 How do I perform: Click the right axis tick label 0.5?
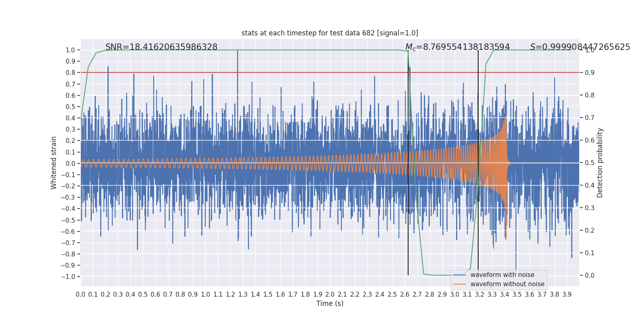pyautogui.click(x=590, y=163)
